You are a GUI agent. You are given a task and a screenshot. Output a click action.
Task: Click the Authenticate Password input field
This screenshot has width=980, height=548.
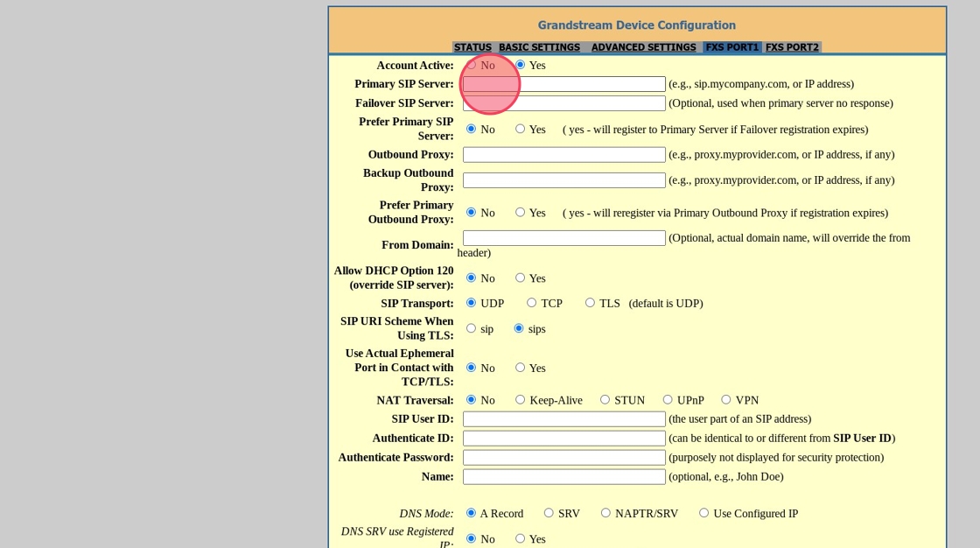(563, 458)
